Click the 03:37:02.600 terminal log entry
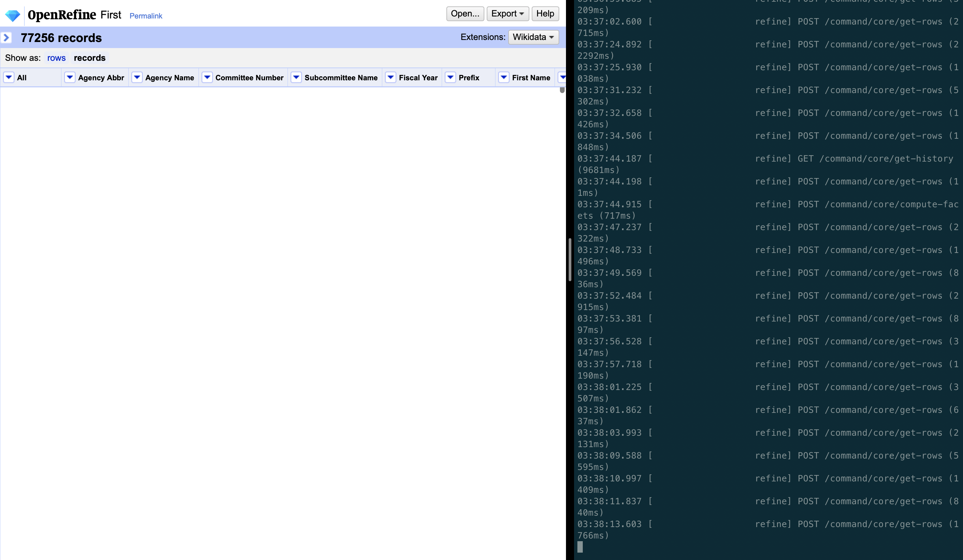This screenshot has height=560, width=963. 769,27
